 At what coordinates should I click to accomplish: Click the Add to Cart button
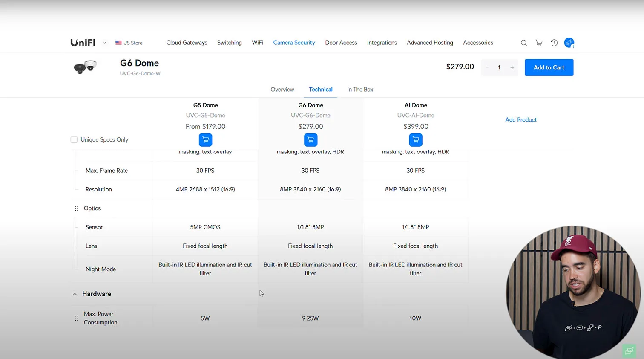pyautogui.click(x=549, y=67)
